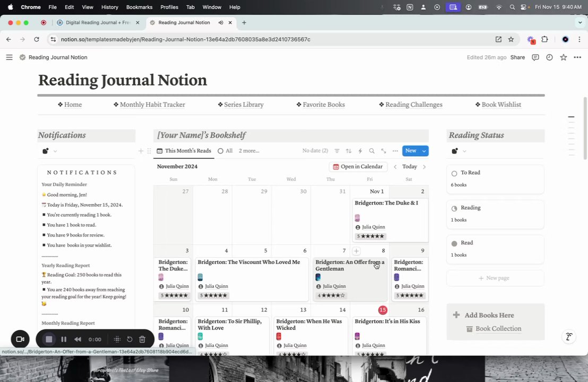Open automations lightning bolt icon
The image size is (588, 382).
point(360,151)
